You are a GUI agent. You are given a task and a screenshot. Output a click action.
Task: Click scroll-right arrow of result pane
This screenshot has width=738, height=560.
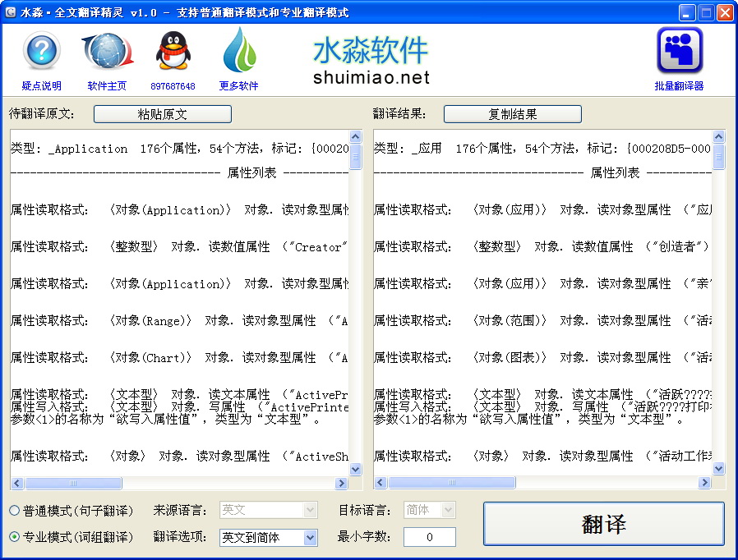[x=704, y=483]
